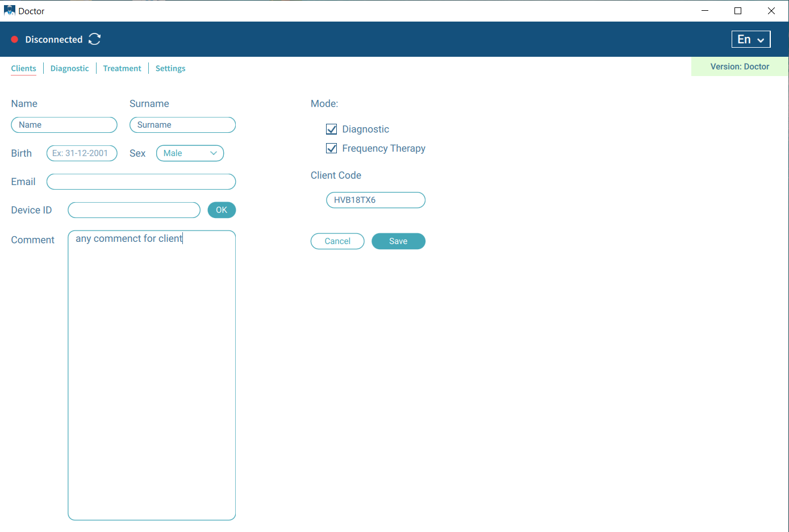Click the Device ID text field
789x532 pixels.
click(x=134, y=210)
